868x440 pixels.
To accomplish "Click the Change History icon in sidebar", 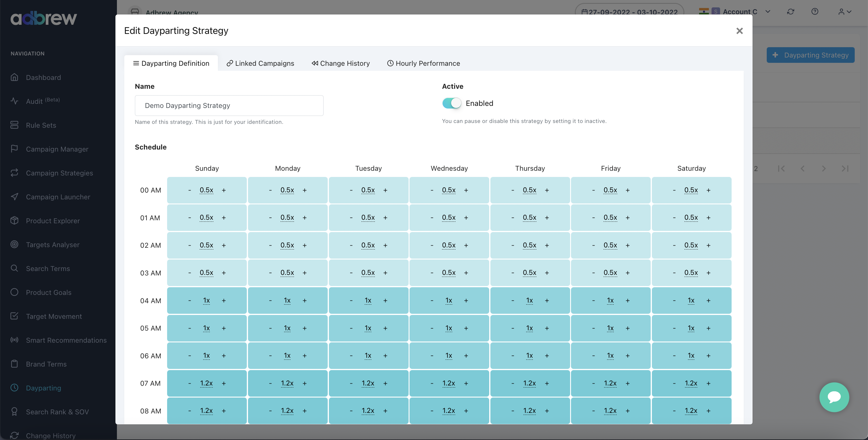I will point(14,435).
